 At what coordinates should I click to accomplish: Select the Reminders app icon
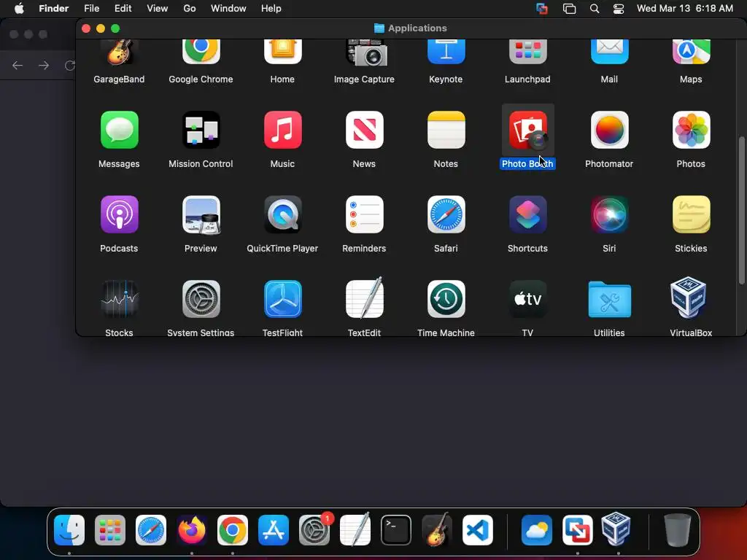(364, 214)
